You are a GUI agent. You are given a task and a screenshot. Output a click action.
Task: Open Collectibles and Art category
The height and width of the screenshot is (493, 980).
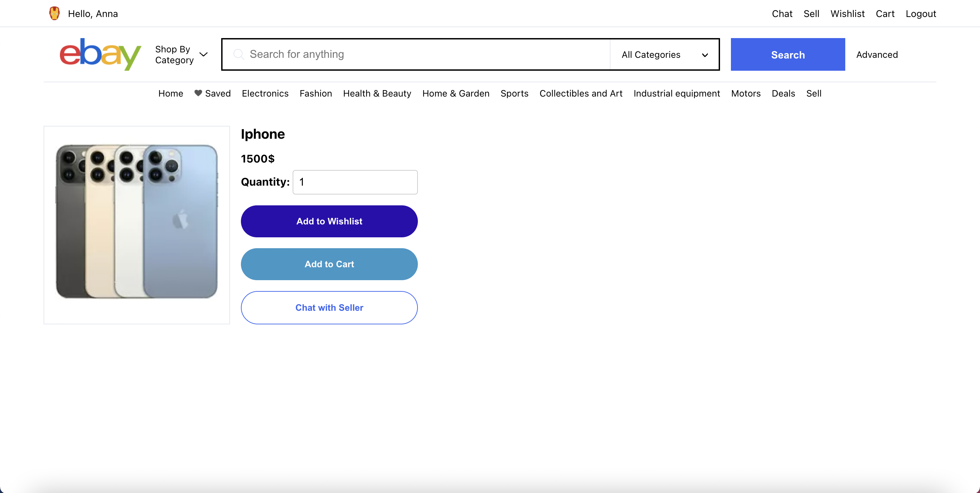(581, 93)
